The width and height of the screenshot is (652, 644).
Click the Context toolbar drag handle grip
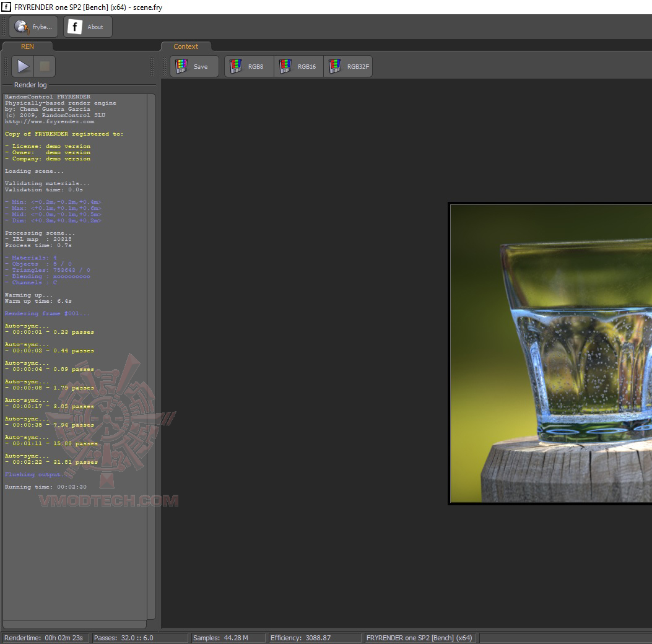[165, 66]
